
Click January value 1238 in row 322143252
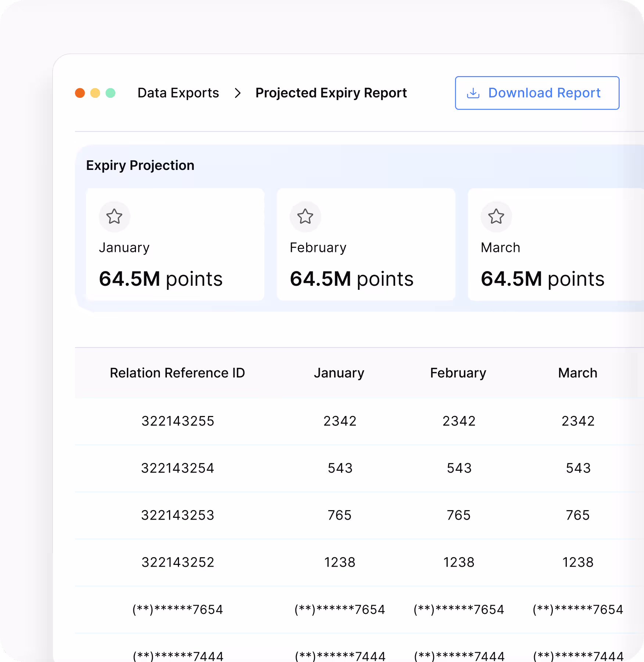coord(340,562)
